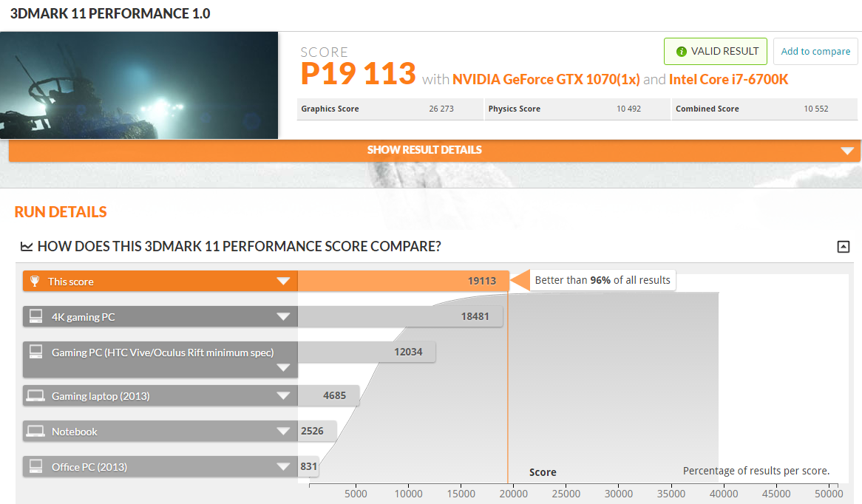Click the Office PC 831 bar
The image size is (862, 504).
[x=308, y=466]
